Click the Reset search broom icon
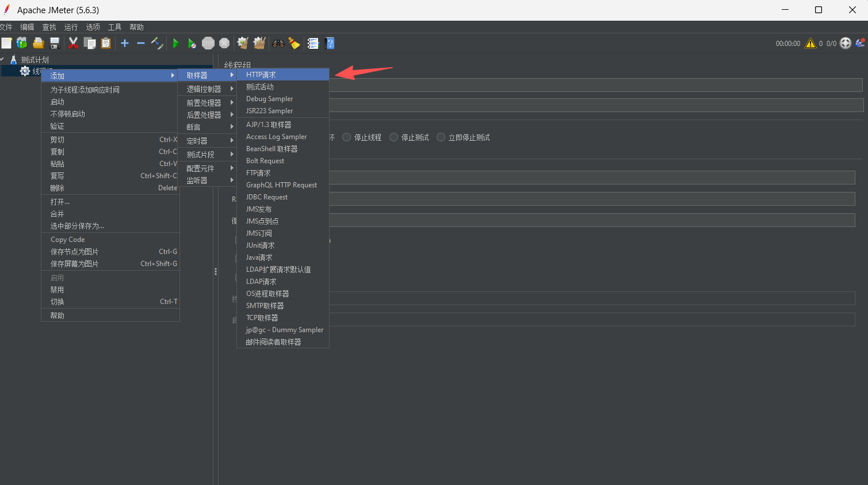 click(x=295, y=43)
